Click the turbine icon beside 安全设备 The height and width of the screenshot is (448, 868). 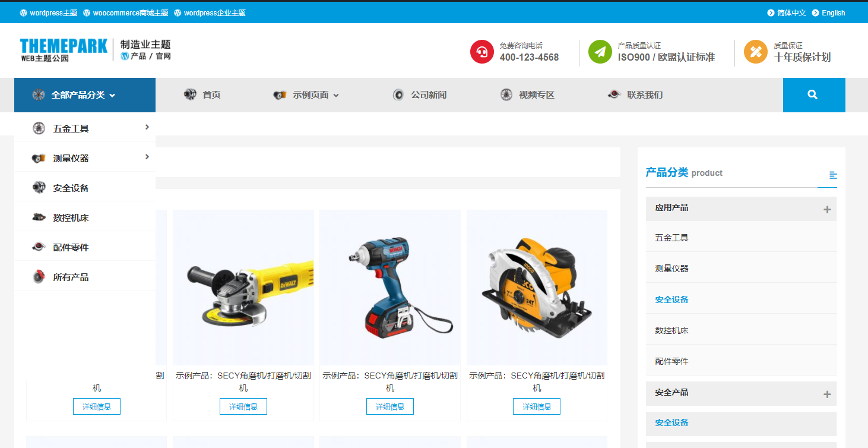pos(38,187)
